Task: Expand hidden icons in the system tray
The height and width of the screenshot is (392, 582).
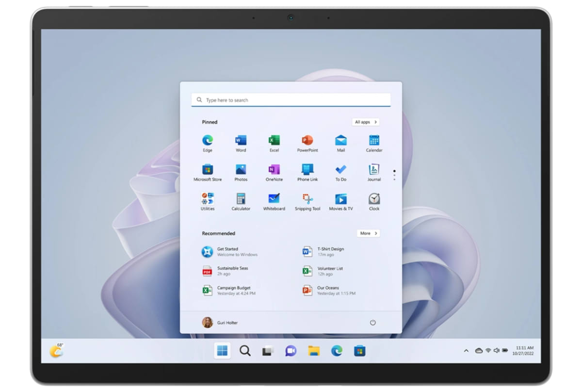Action: pos(466,350)
